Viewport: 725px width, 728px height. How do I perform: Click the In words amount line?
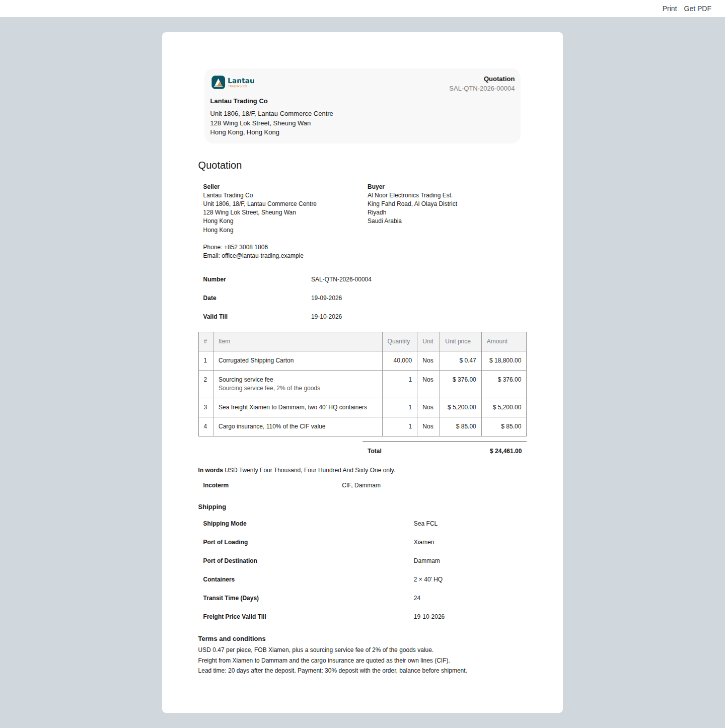[x=297, y=470]
